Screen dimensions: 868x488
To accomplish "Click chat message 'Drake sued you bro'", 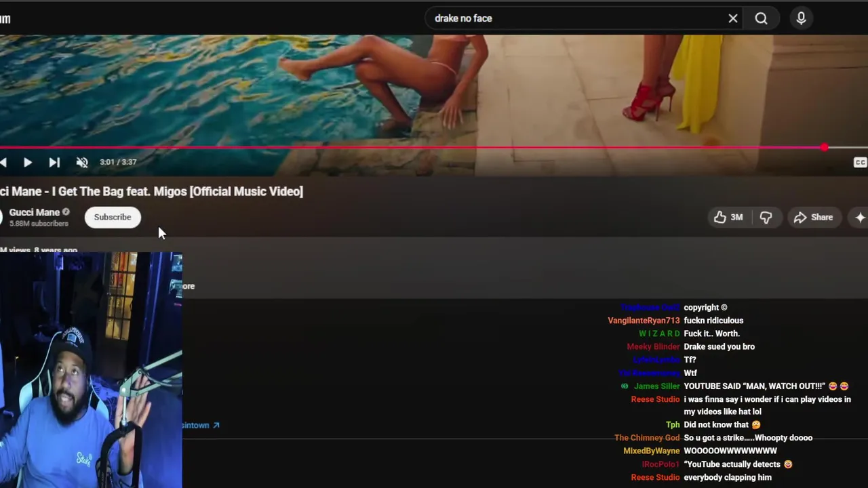I will click(x=719, y=346).
